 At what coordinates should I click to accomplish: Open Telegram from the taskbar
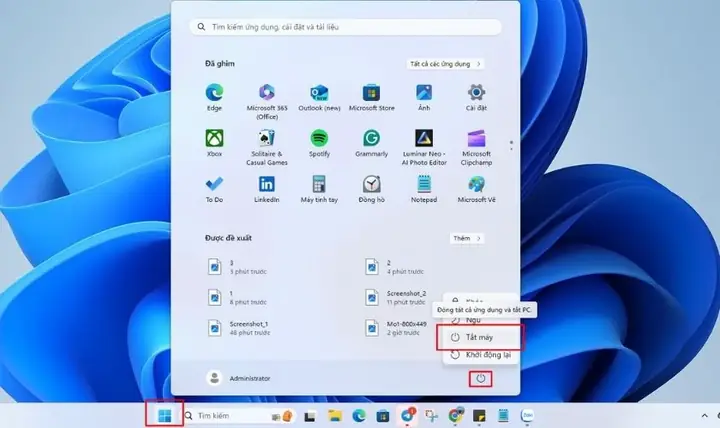pos(407,416)
